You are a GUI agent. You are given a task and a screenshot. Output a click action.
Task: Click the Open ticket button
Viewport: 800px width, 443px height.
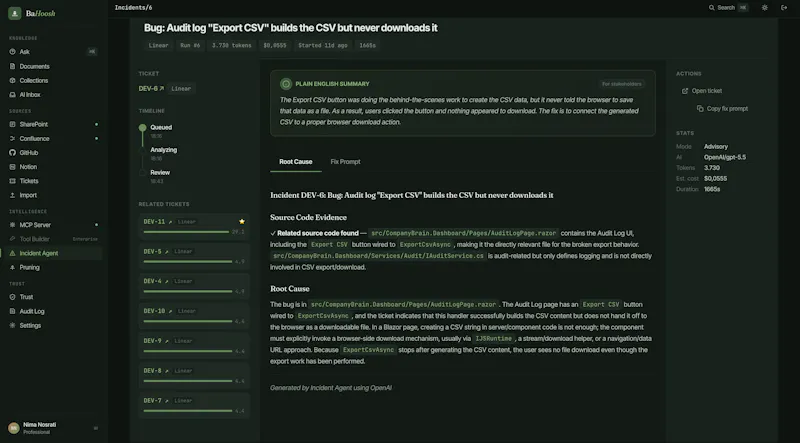point(702,91)
